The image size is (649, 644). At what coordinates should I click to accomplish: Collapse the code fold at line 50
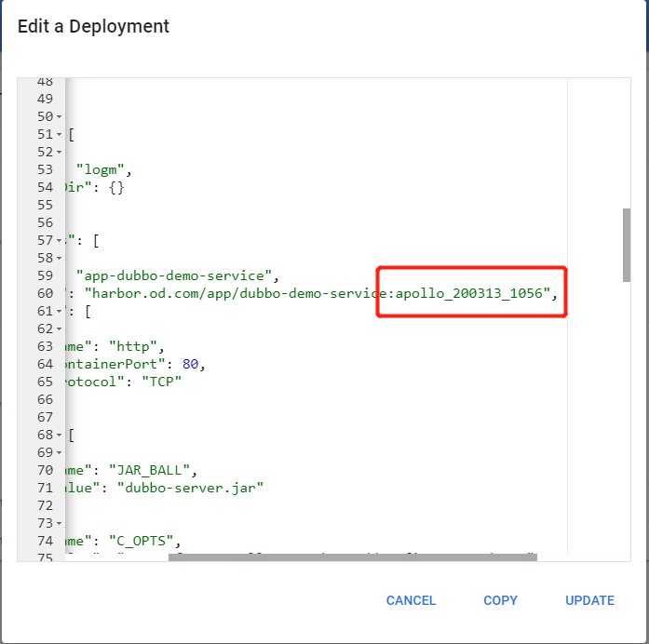(60, 116)
